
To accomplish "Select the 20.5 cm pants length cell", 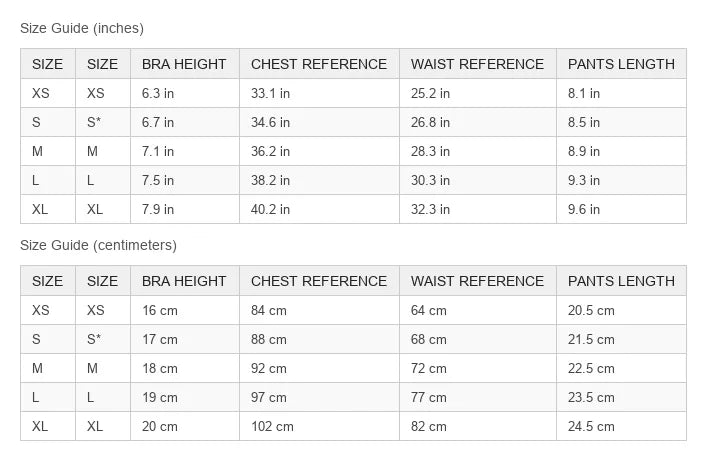I will pos(621,311).
